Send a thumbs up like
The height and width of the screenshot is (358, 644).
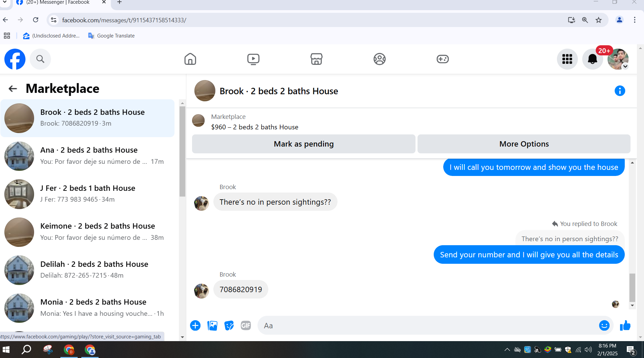(x=625, y=326)
